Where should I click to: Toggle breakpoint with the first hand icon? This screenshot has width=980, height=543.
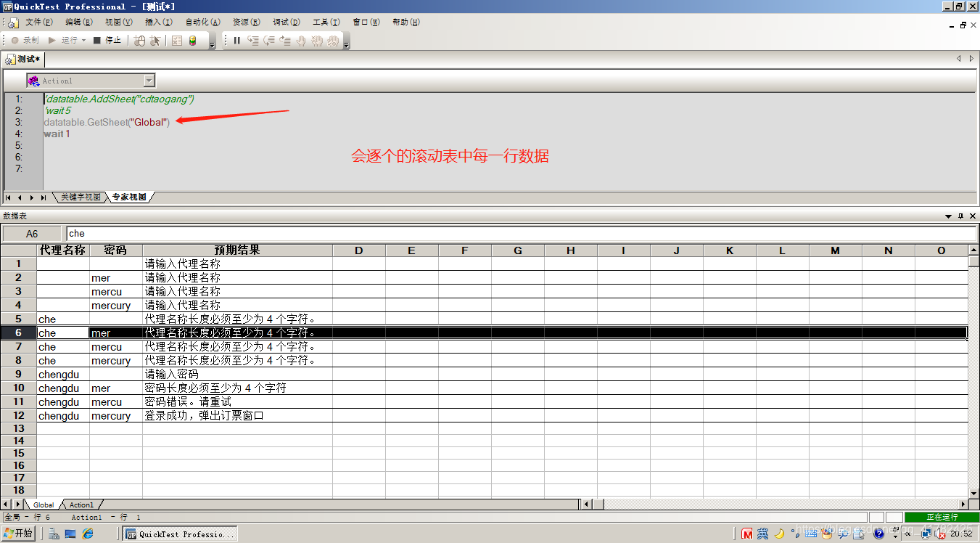click(301, 41)
